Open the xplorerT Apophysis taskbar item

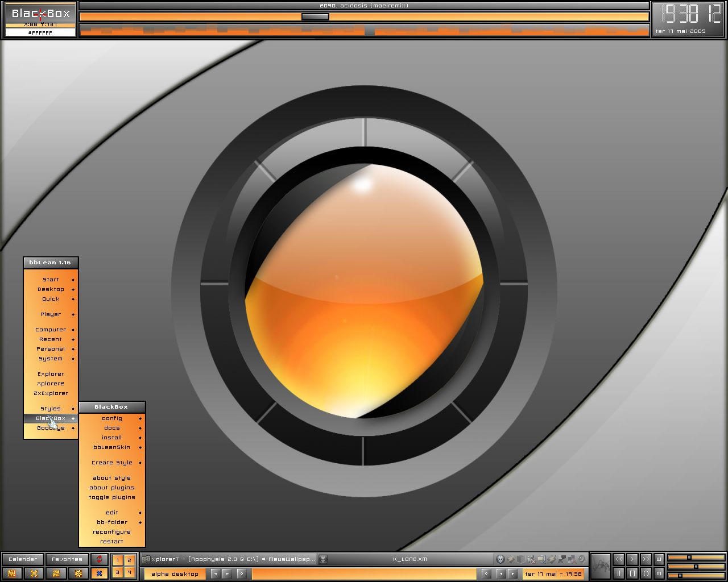tap(229, 559)
